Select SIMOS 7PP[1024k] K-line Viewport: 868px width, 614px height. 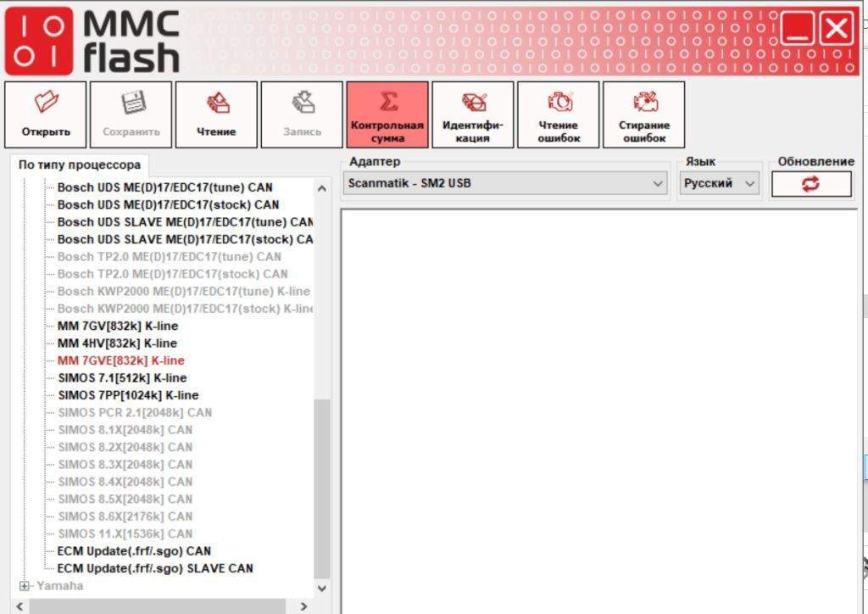click(x=129, y=395)
